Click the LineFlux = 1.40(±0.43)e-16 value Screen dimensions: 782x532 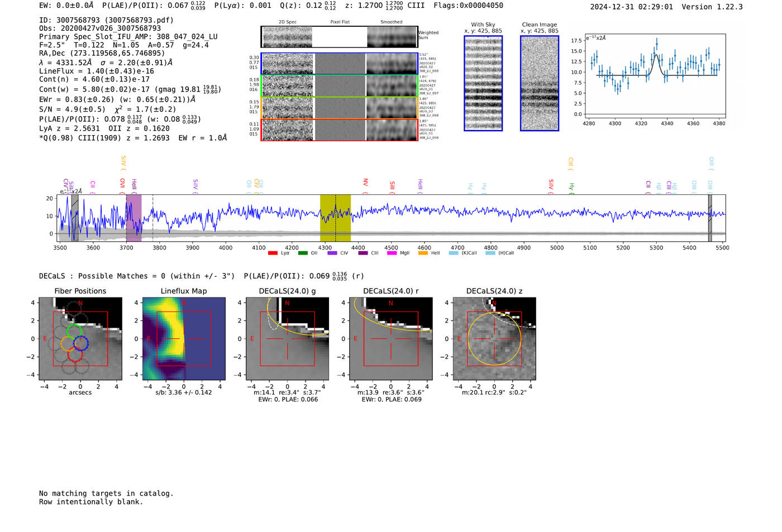pyautogui.click(x=97, y=71)
